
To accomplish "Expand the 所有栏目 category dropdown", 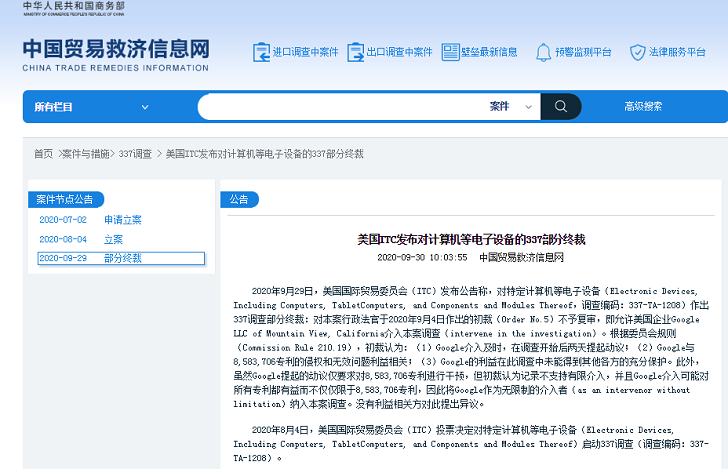I will (x=91, y=107).
